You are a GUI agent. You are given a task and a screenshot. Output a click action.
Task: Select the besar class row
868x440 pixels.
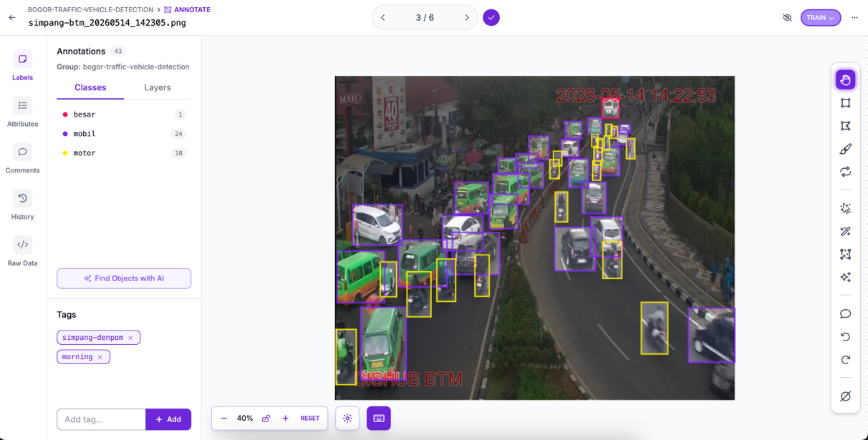(x=124, y=114)
